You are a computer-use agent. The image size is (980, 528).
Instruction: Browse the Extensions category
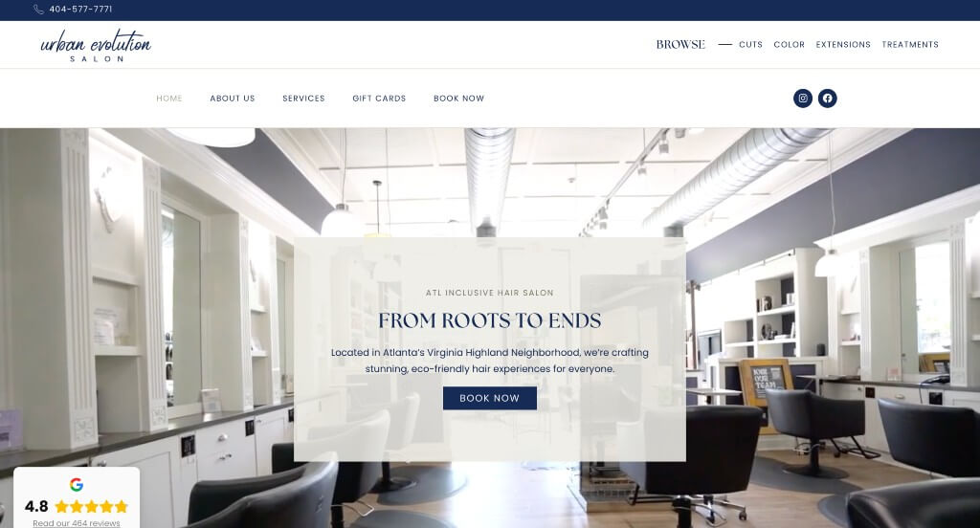[x=843, y=44]
